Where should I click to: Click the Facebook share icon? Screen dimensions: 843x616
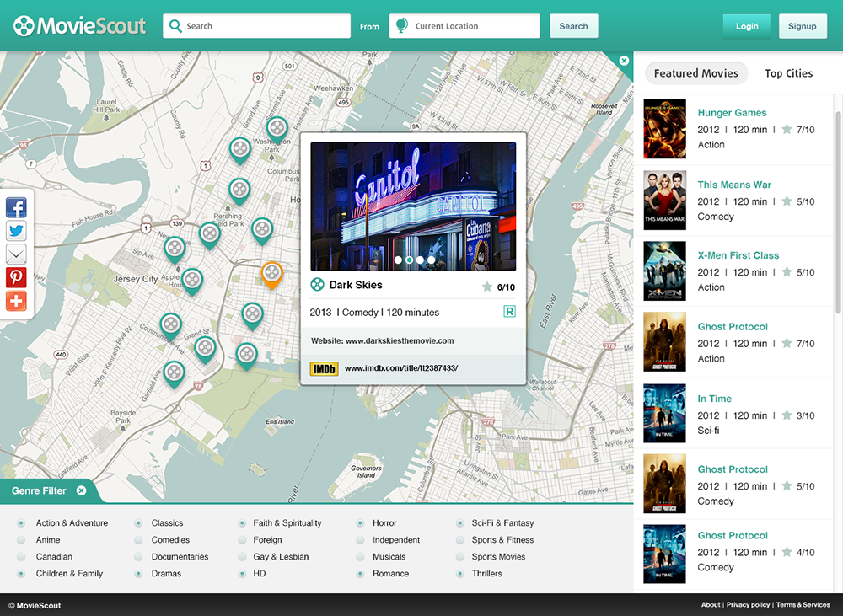coord(16,208)
